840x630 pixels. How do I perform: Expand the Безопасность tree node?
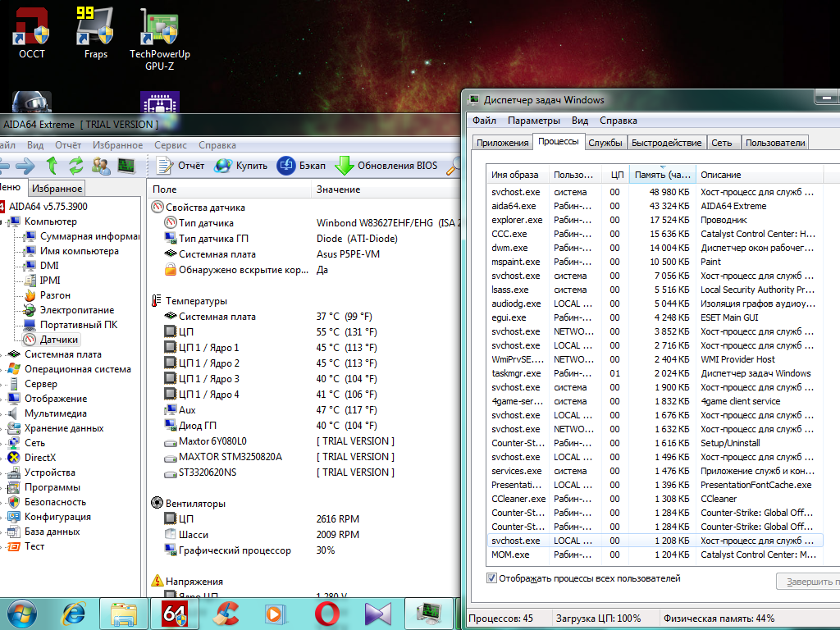point(2,502)
